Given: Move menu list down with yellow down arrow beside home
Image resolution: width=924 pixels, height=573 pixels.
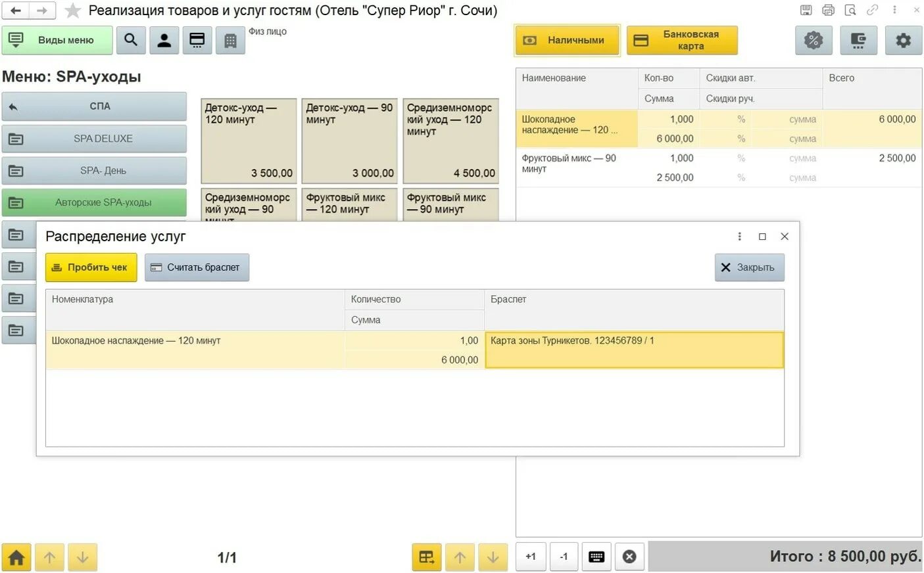Looking at the screenshot, I should tap(82, 557).
